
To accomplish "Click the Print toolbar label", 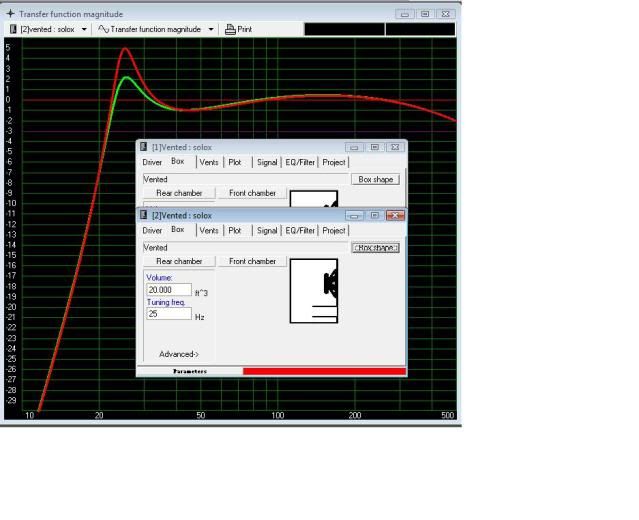I will click(245, 29).
